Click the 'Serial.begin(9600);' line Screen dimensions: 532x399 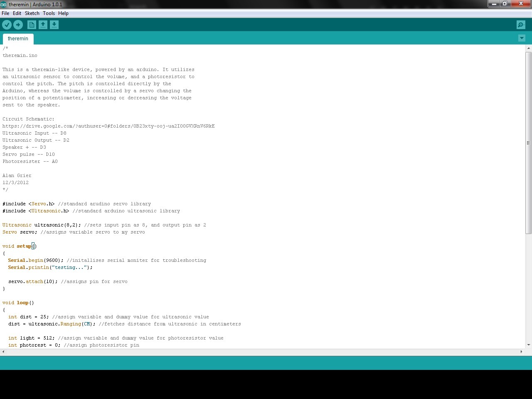click(107, 260)
